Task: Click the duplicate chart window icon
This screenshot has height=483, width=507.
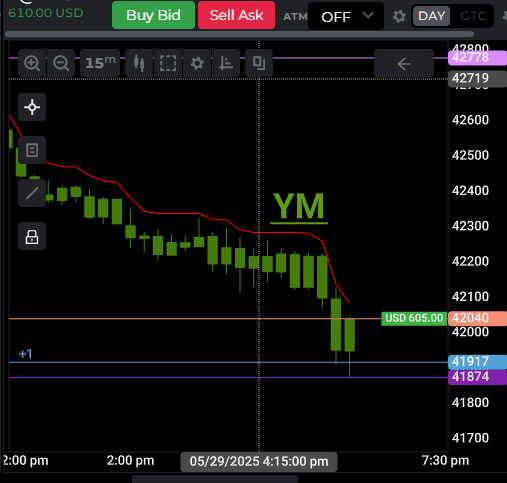Action: (259, 63)
